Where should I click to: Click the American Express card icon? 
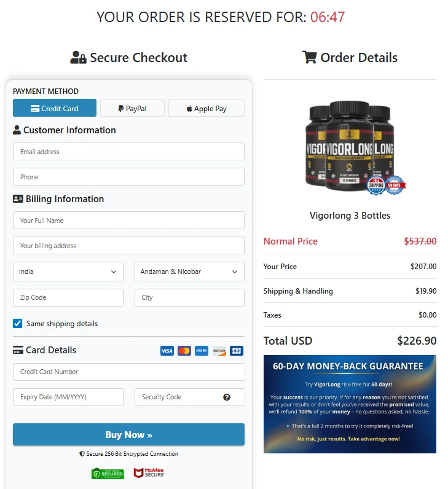[202, 351]
